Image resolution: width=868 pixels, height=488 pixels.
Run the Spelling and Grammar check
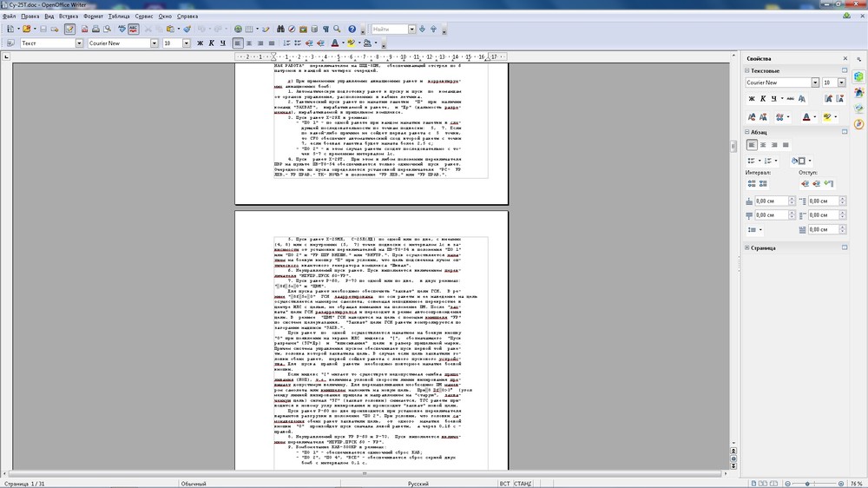tap(122, 29)
